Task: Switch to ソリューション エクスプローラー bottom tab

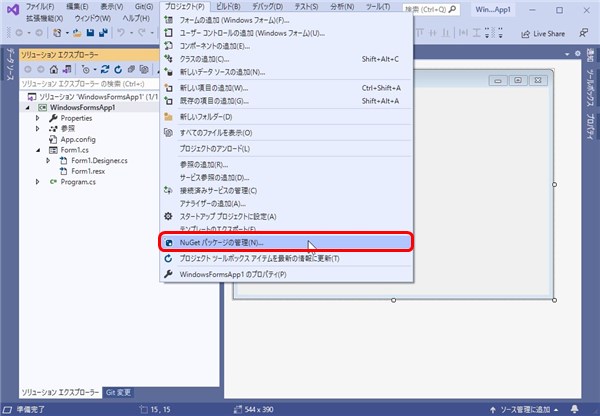Action: (x=60, y=392)
